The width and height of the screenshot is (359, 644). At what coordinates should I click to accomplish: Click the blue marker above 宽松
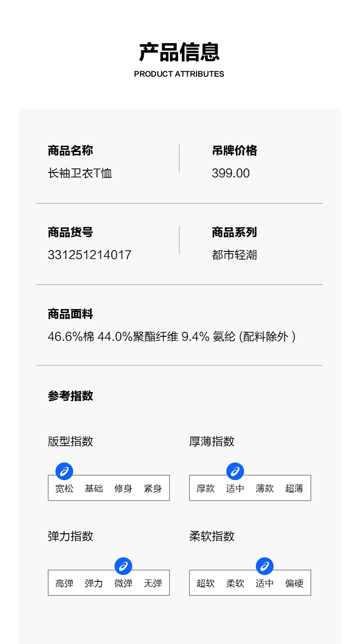[65, 471]
